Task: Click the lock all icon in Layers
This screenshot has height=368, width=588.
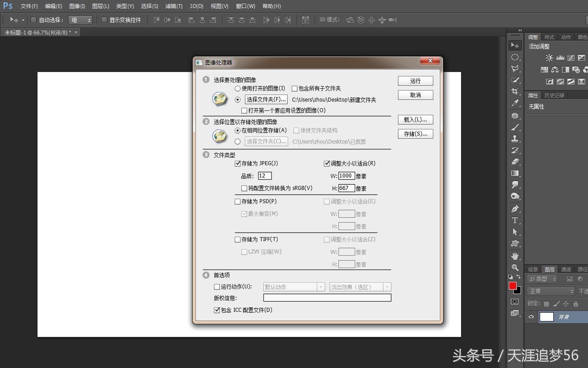Action: pyautogui.click(x=576, y=304)
